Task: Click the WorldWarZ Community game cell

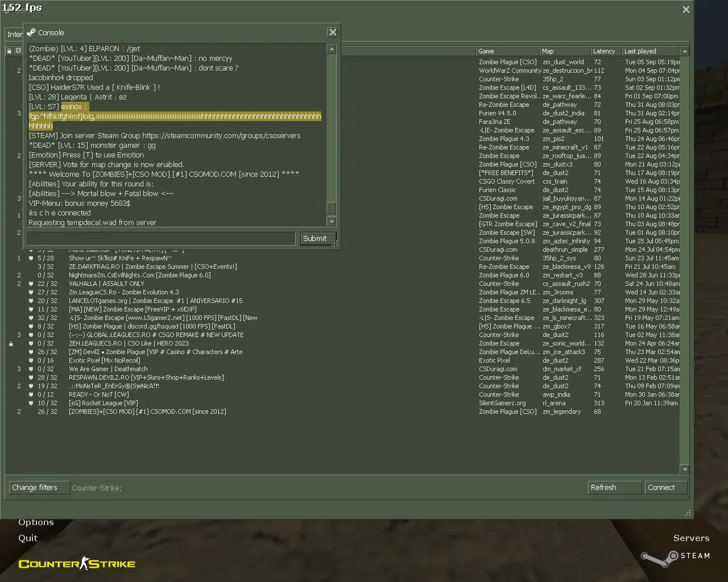Action: [510, 70]
